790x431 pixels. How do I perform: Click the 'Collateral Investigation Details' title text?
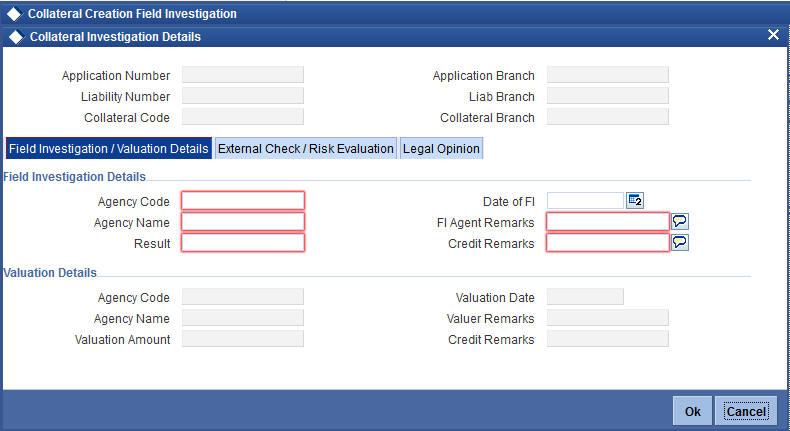point(115,37)
